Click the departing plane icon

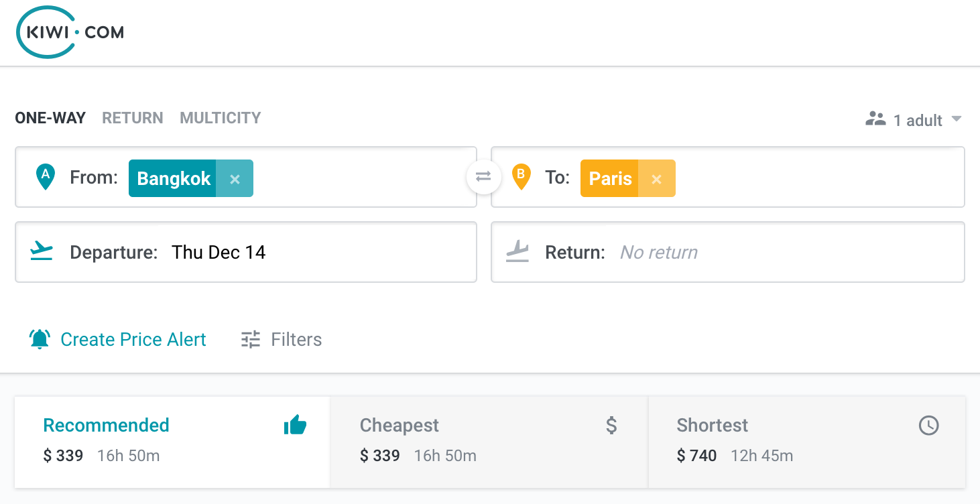click(x=42, y=252)
